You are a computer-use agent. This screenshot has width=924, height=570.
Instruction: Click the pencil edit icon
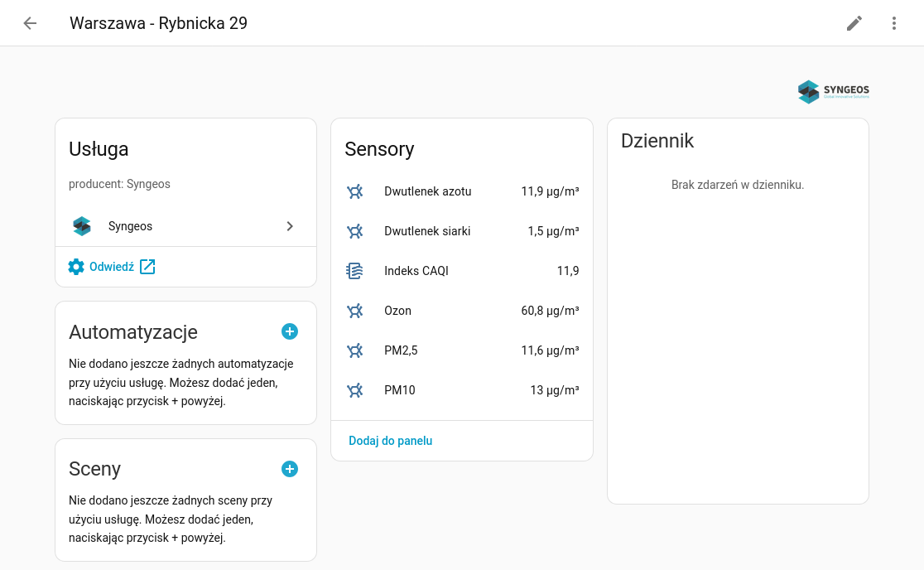854,23
